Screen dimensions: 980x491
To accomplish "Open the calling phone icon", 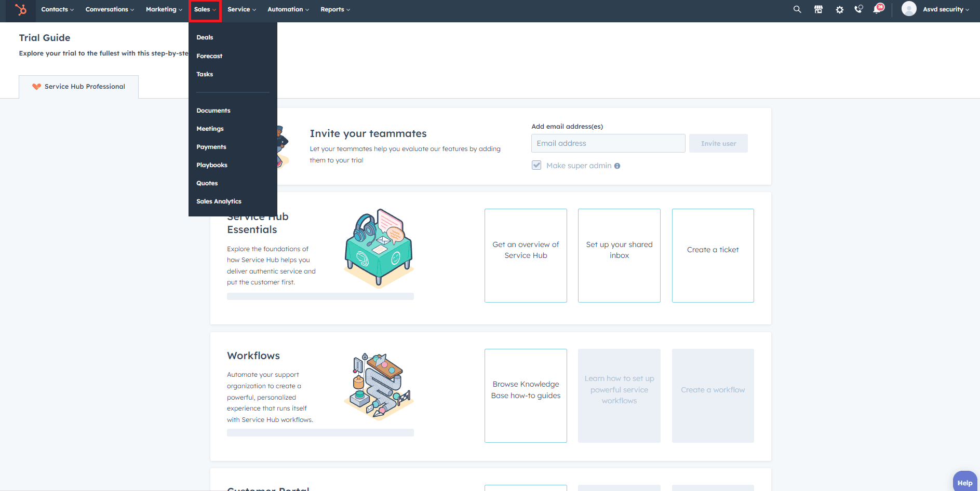I will (x=858, y=9).
